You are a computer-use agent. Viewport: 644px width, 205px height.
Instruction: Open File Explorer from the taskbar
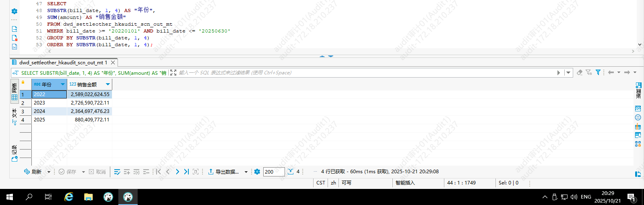tap(88, 197)
